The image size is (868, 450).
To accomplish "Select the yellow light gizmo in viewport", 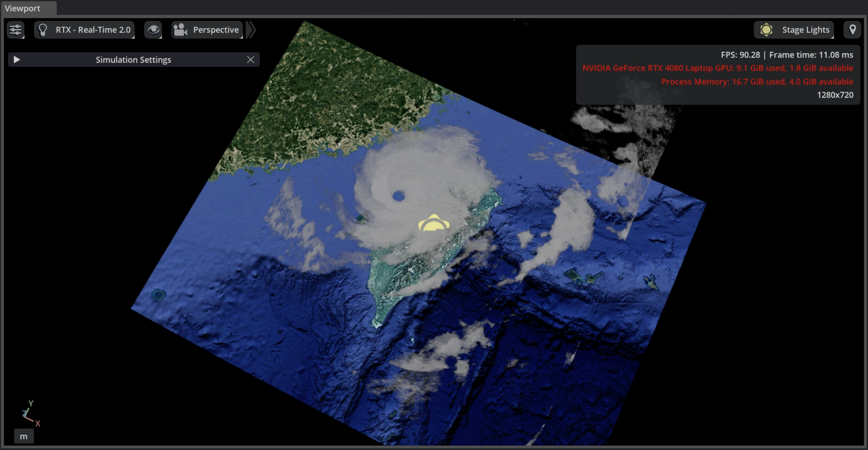I will (434, 223).
